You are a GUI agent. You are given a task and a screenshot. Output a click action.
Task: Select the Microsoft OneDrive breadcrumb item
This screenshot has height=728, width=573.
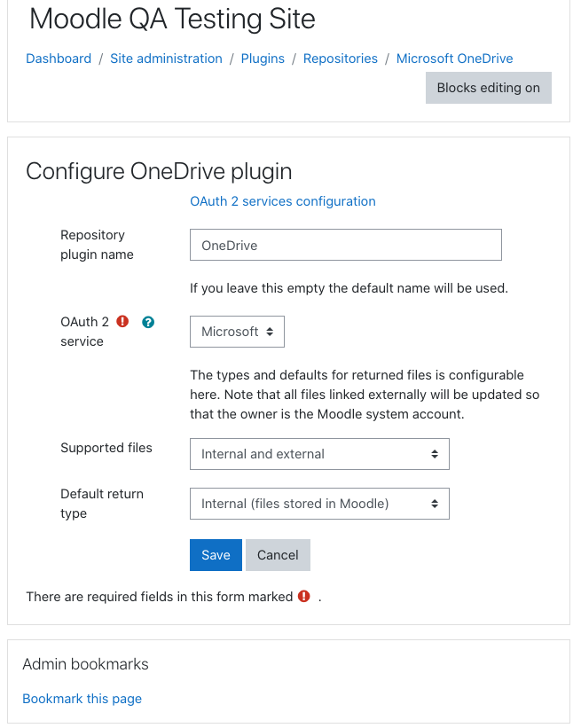tap(454, 59)
